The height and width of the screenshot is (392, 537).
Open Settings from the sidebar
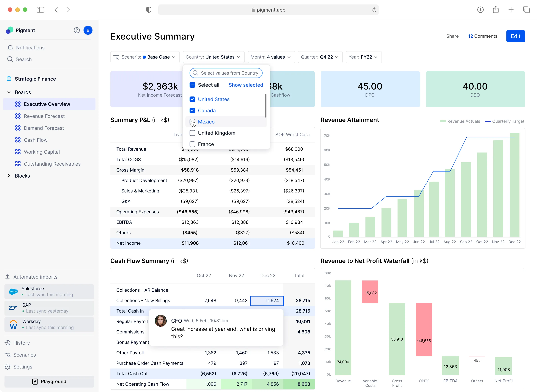23,367
